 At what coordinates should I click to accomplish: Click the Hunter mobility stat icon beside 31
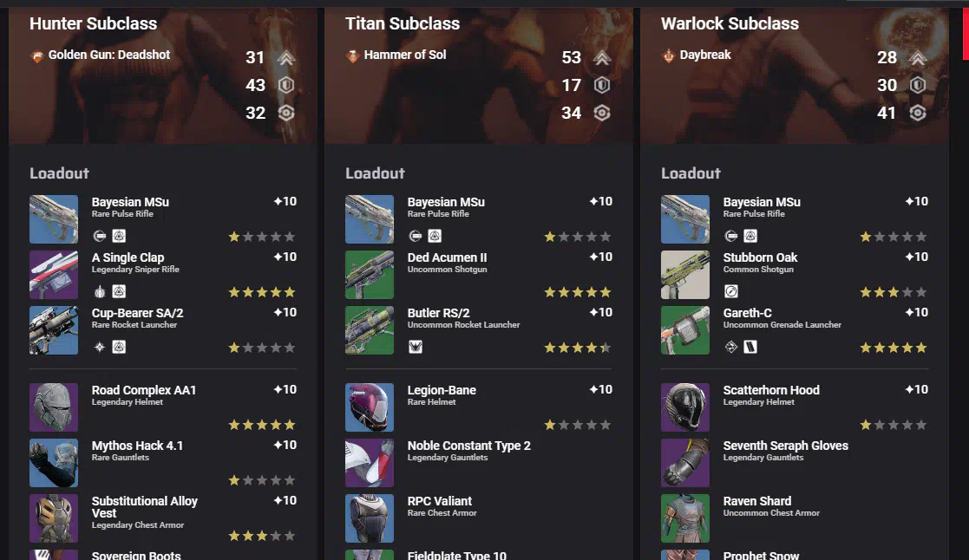286,57
